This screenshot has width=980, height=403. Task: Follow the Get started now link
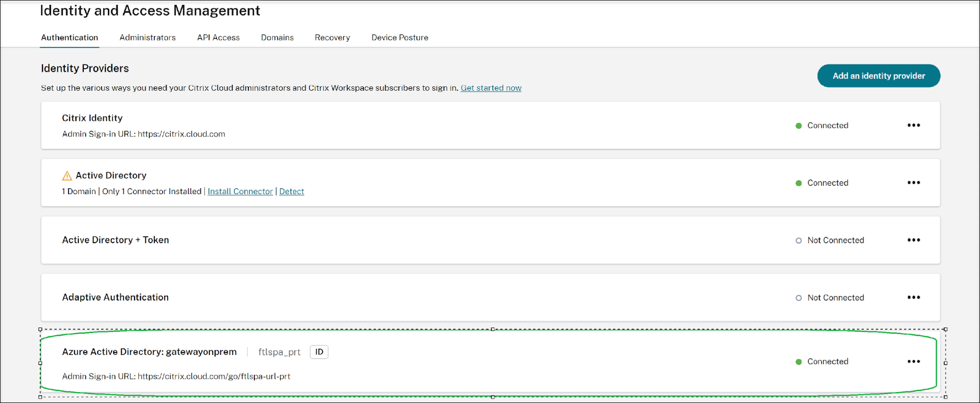[x=491, y=88]
